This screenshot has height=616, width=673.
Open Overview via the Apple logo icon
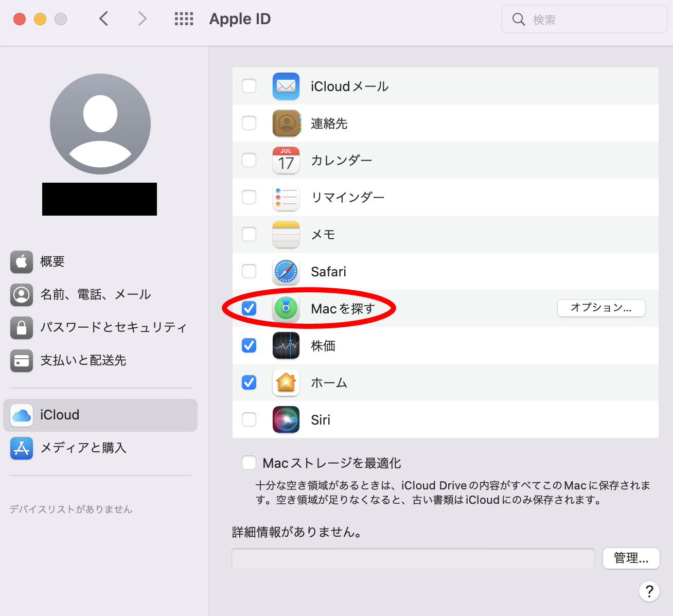[22, 262]
